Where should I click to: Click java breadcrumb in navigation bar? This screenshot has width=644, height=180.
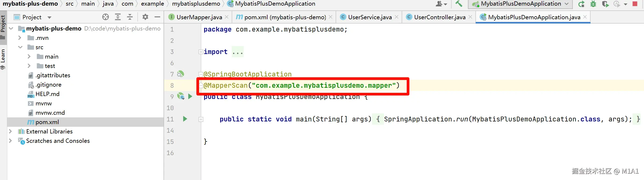click(108, 4)
